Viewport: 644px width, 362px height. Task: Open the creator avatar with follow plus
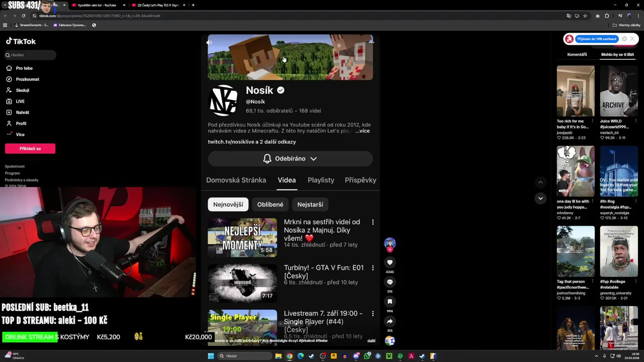tap(390, 244)
